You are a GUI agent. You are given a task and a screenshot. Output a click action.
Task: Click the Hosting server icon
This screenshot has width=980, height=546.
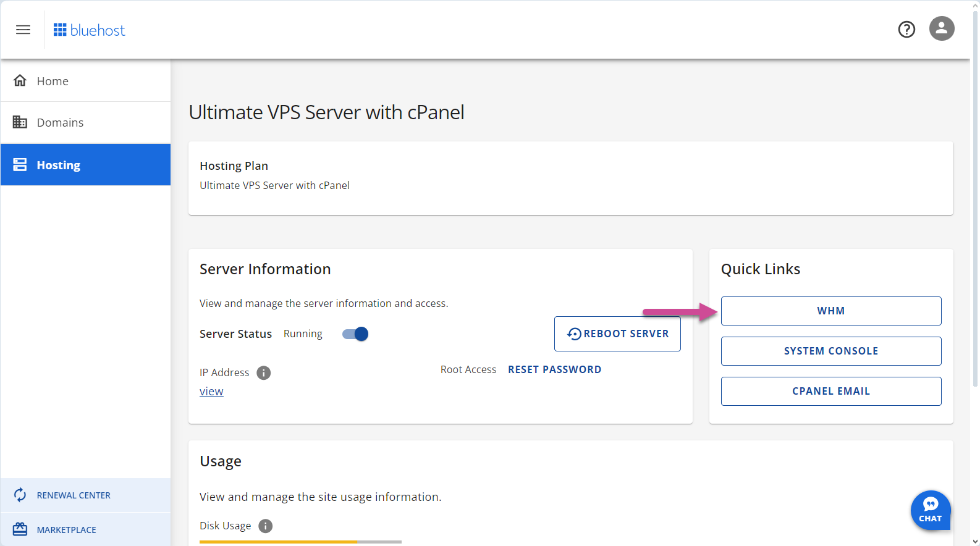20,164
